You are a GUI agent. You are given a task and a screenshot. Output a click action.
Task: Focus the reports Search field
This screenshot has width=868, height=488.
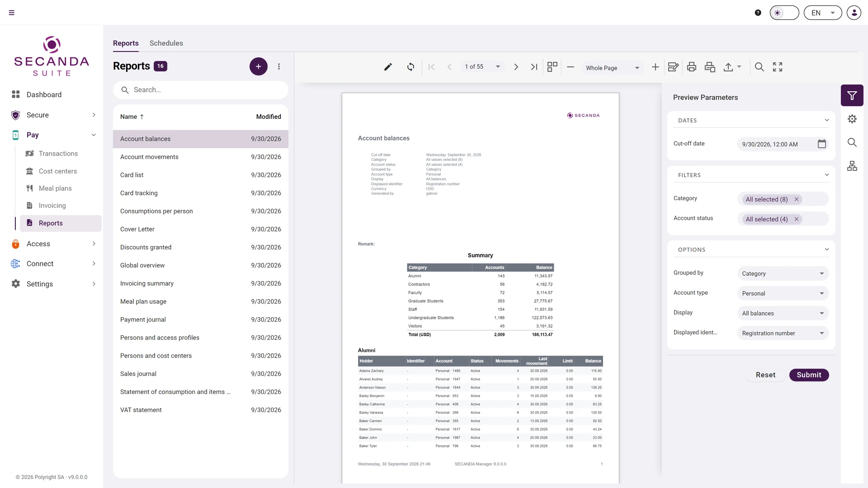tap(201, 90)
